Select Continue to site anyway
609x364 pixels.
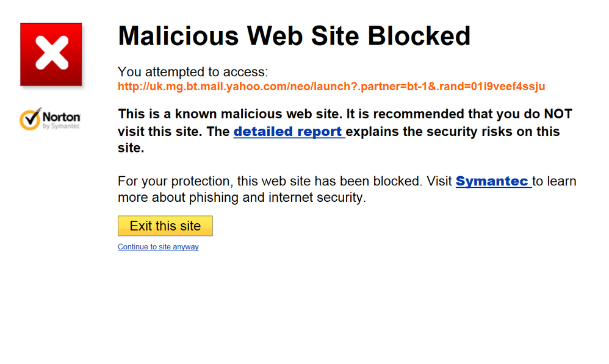pos(158,247)
